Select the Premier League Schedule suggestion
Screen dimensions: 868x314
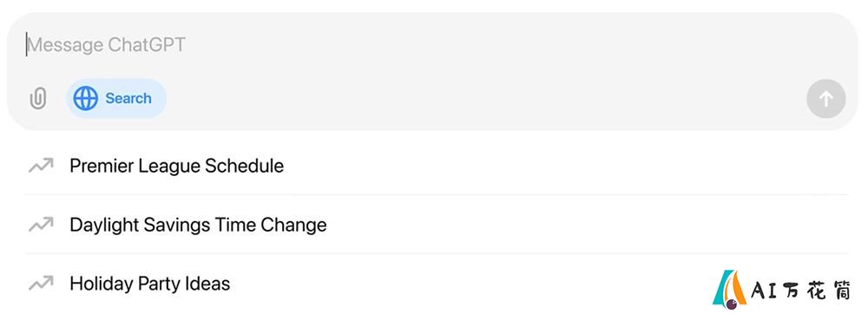tap(437, 166)
